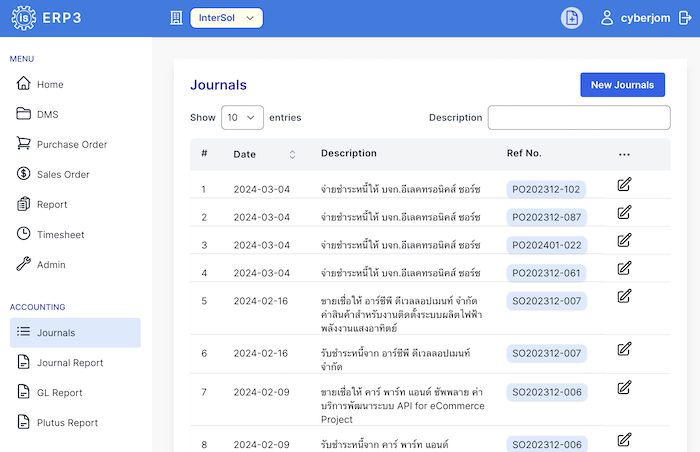
Task: Open the Show entries count dropdown
Action: 242,117
